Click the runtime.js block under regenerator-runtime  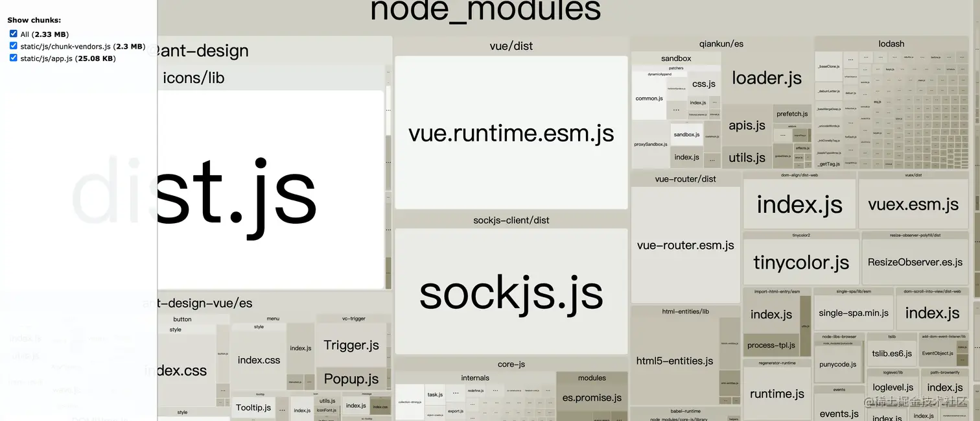click(777, 393)
